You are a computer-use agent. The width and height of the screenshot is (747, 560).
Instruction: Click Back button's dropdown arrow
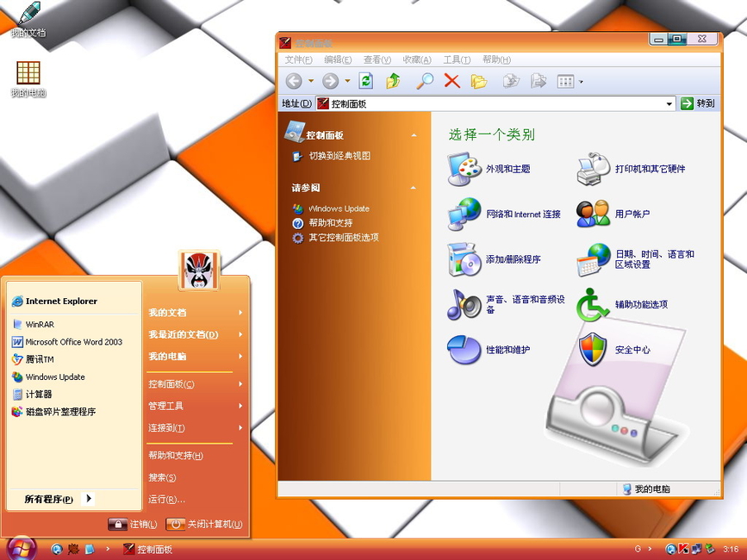tap(311, 82)
